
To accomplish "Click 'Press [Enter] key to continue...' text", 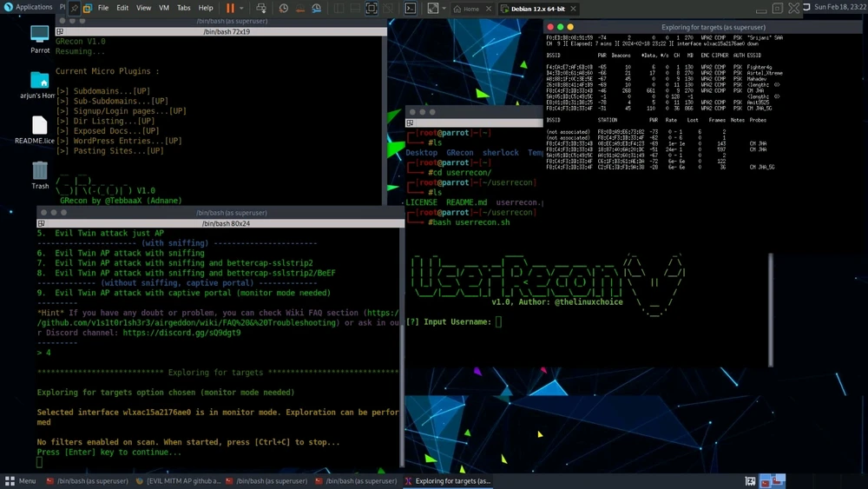I will 109,452.
